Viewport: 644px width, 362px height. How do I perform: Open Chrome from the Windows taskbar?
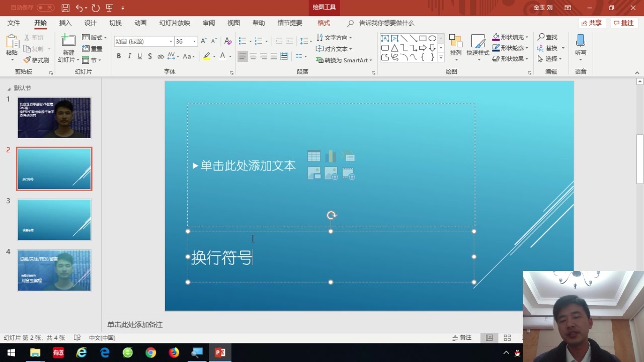[x=151, y=353]
